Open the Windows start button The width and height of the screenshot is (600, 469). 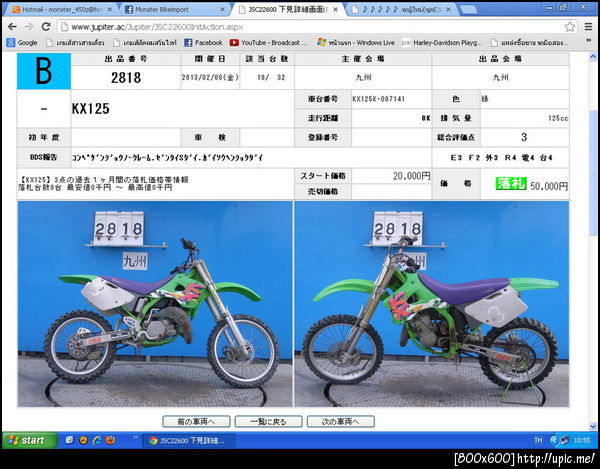(29, 440)
